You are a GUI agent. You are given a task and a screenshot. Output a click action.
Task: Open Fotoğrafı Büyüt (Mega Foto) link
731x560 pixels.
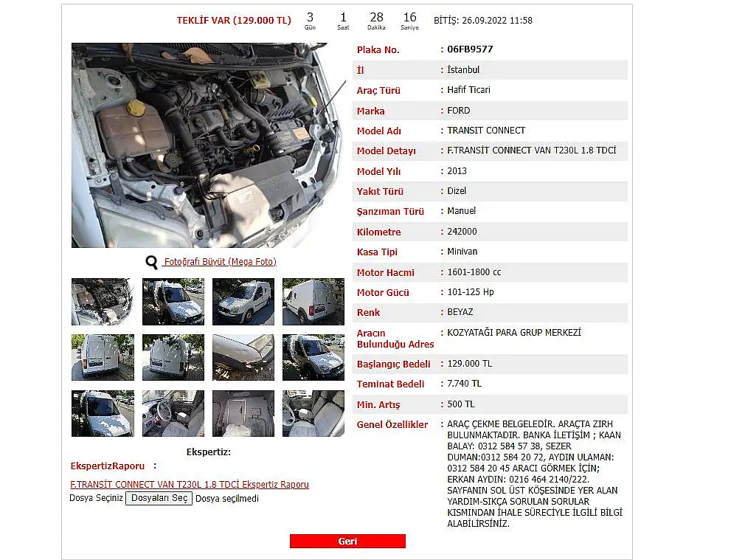[x=220, y=262]
